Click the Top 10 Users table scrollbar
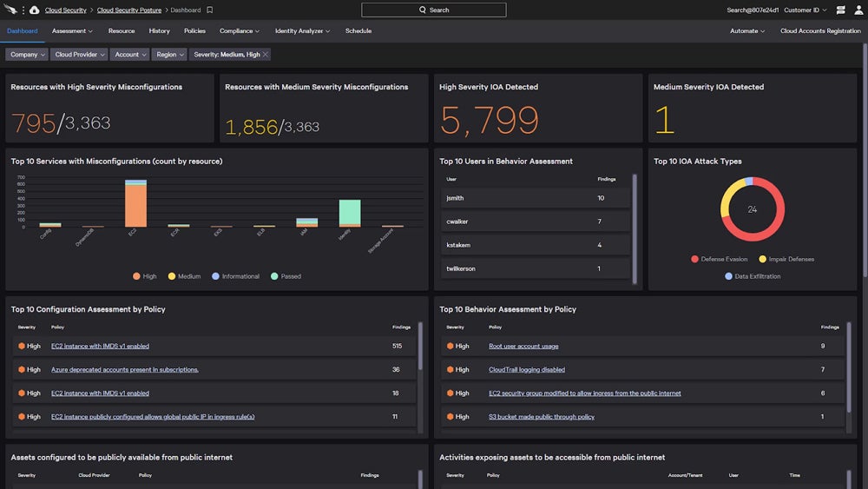The image size is (868, 489). pos(635,228)
